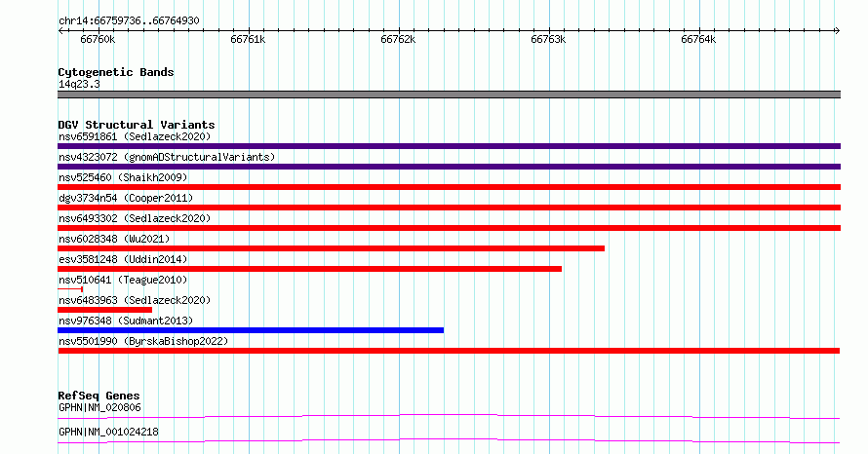Select the blue nsv976348 variant bar

(x=251, y=330)
